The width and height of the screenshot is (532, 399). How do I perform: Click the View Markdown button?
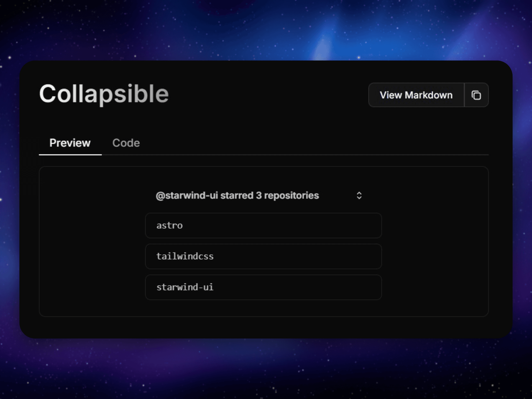coord(416,95)
